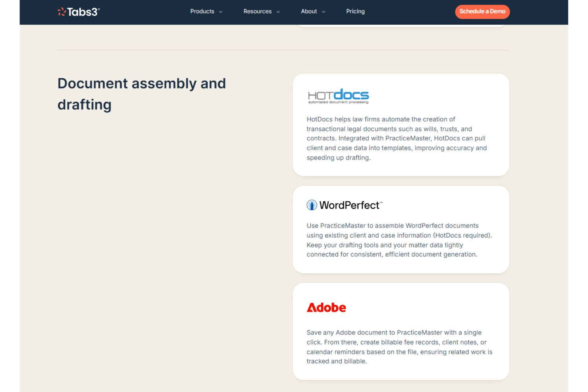Click the WordPerfect trademark symbol

click(x=381, y=202)
